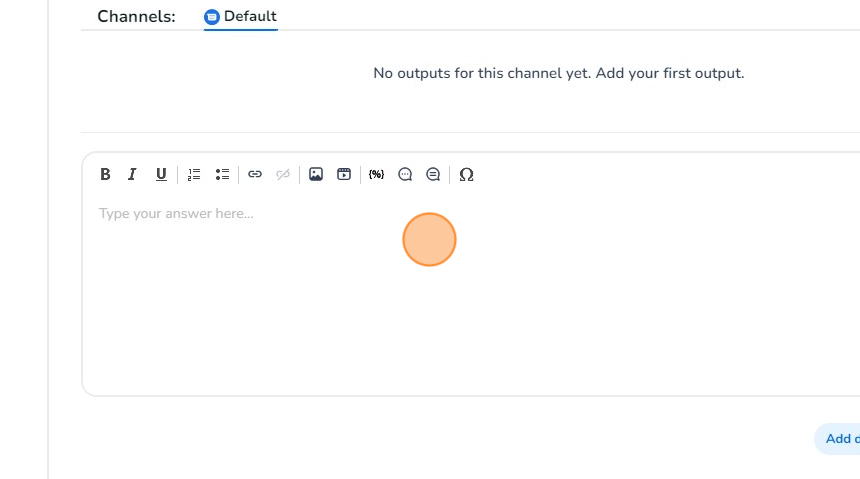860x479 pixels.
Task: Open the Omega special characters picker
Action: [466, 174]
